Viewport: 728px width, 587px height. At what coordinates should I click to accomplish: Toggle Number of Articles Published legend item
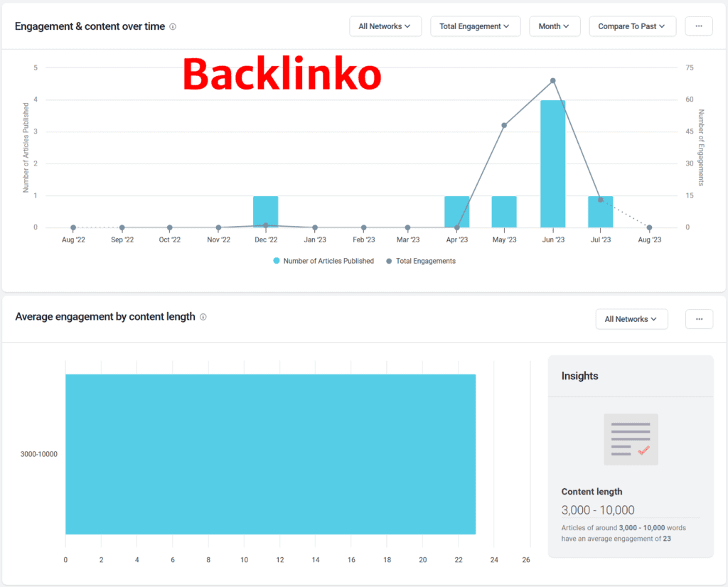323,261
